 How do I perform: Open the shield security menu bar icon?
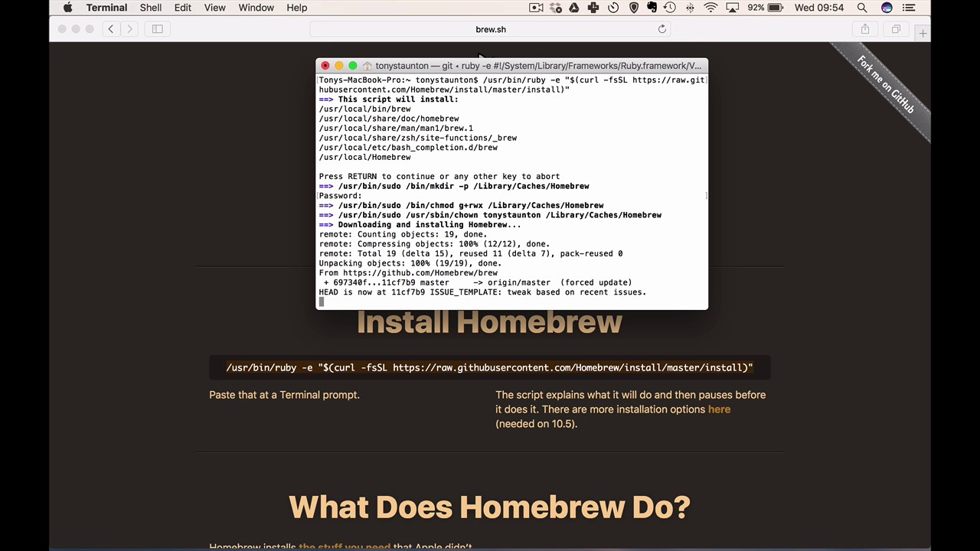(x=633, y=8)
